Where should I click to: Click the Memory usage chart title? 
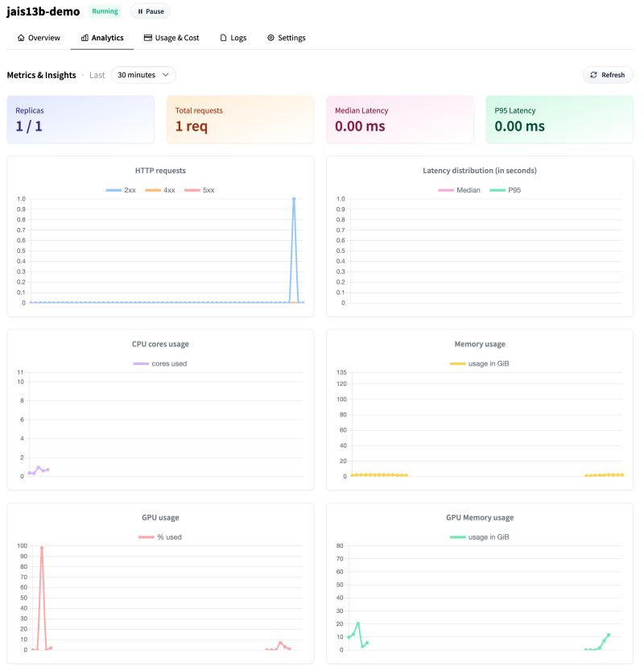click(x=481, y=345)
